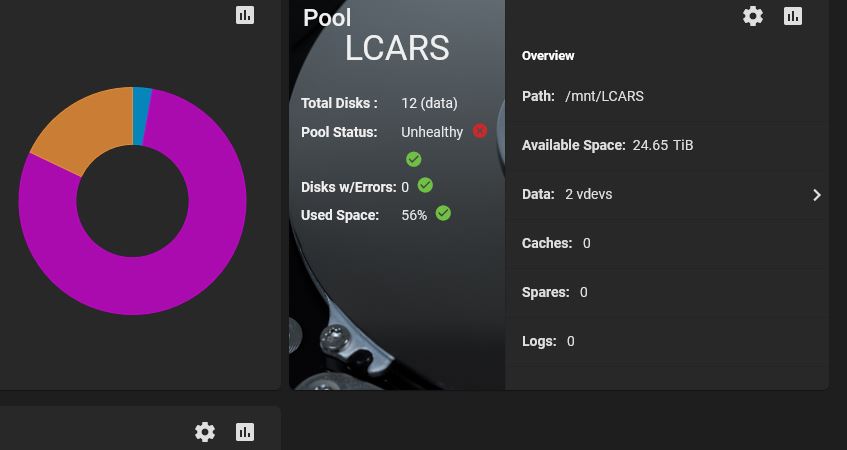Click the red Unhealthy pool status icon
This screenshot has height=450, width=847.
pos(480,131)
